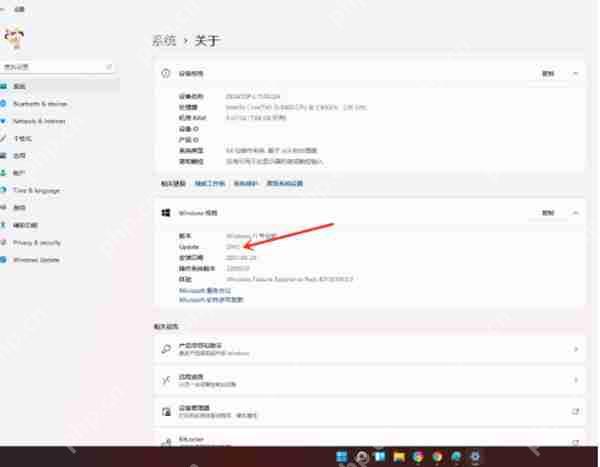Click the Windows Update sidebar icon
Screen dimensions: 600x467
coord(3,260)
